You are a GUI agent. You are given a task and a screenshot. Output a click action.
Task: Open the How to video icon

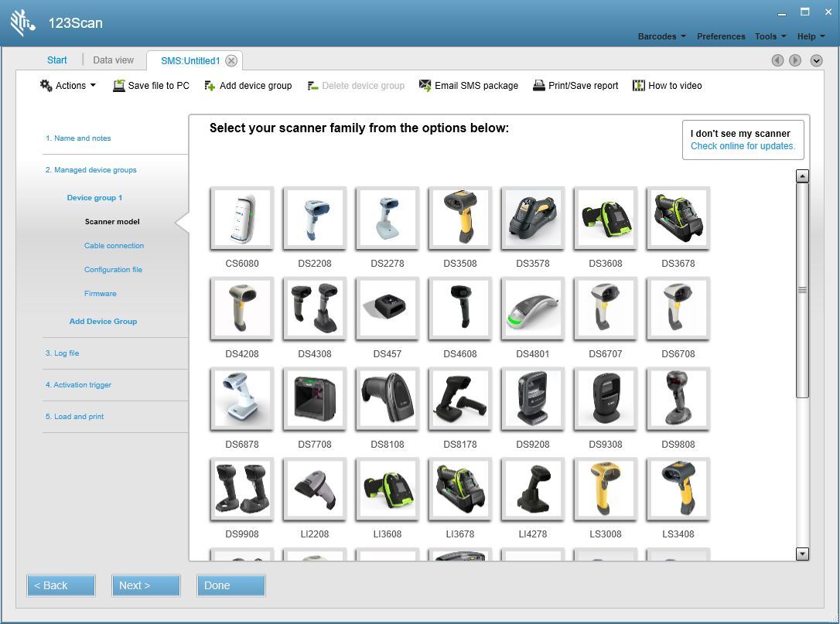click(638, 86)
